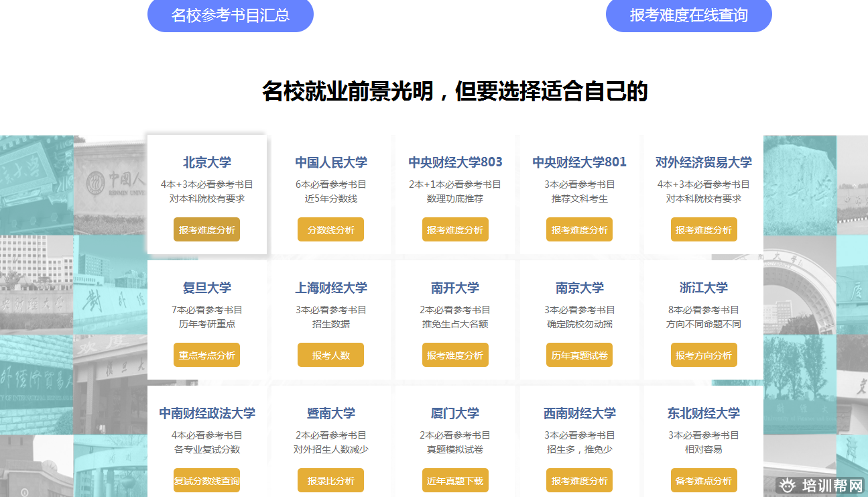The width and height of the screenshot is (868, 497).
Task: Click 报考难度分析 under 北京大学
Action: point(206,229)
